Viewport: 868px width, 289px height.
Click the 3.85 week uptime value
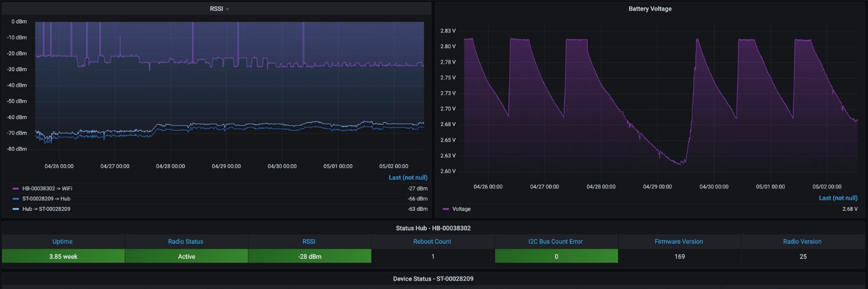[x=62, y=256]
